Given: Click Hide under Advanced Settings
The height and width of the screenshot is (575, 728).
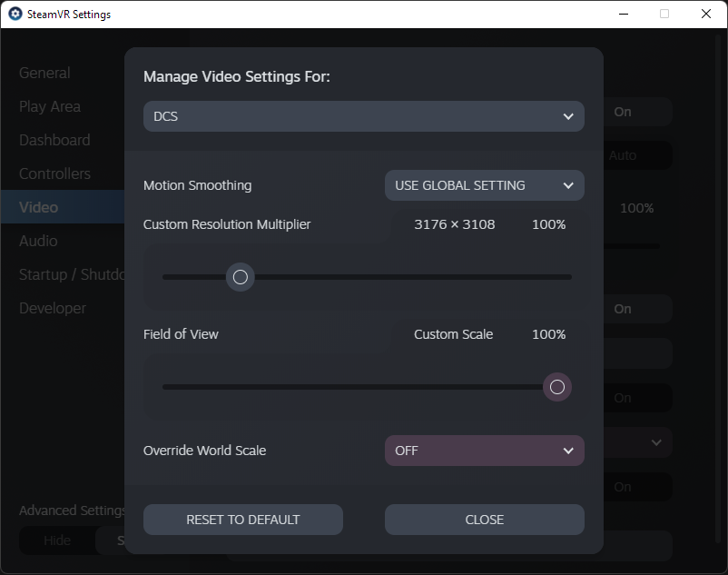Looking at the screenshot, I should coord(57,540).
